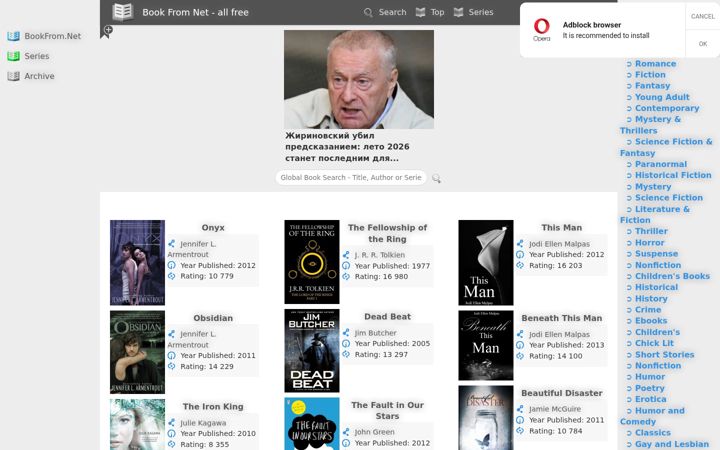
Task: Click the rating icon beside Rating: 16 203
Action: pyautogui.click(x=520, y=265)
